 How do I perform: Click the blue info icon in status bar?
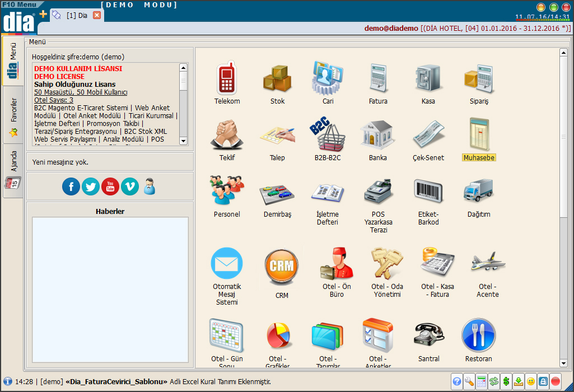coord(7,381)
